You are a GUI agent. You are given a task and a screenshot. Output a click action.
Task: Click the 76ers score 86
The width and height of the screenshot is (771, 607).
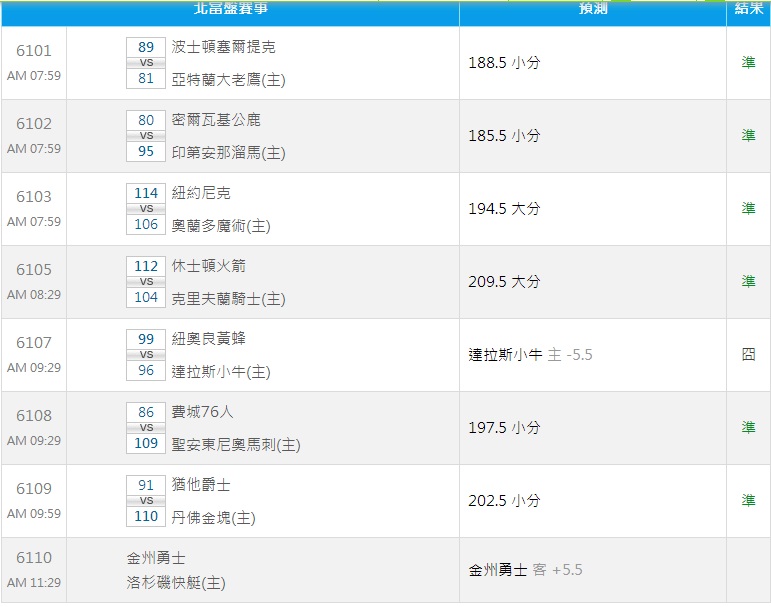pyautogui.click(x=146, y=412)
